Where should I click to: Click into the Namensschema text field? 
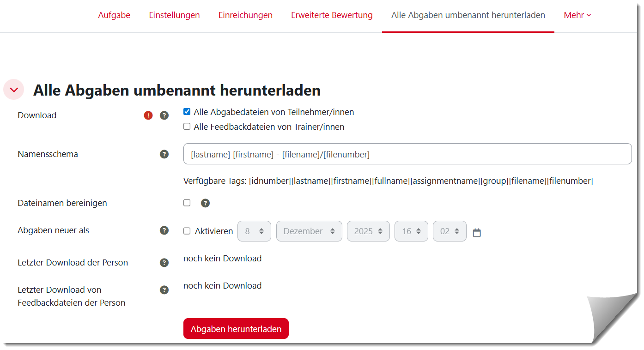coord(407,154)
